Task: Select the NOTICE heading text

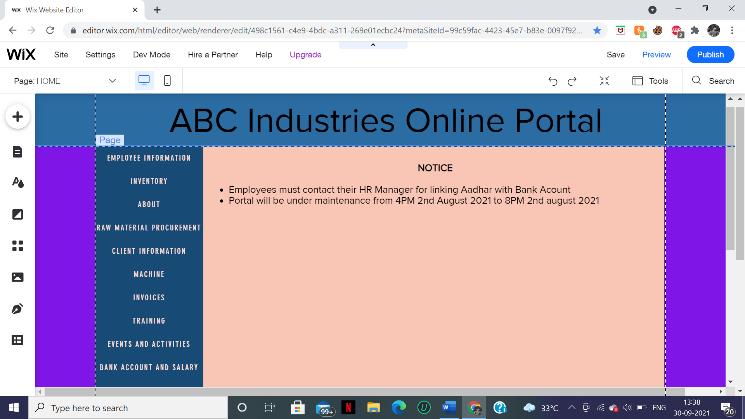Action: point(435,168)
